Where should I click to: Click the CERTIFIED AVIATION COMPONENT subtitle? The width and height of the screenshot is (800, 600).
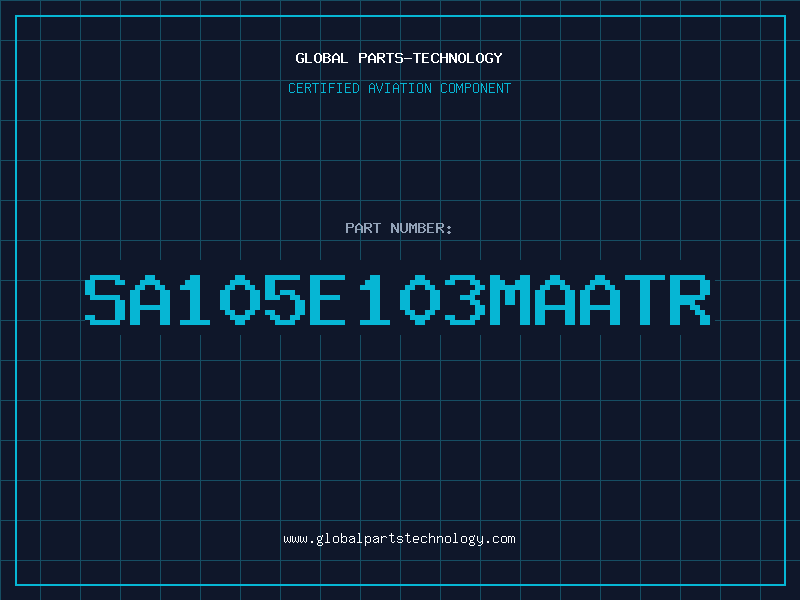[x=399, y=88]
